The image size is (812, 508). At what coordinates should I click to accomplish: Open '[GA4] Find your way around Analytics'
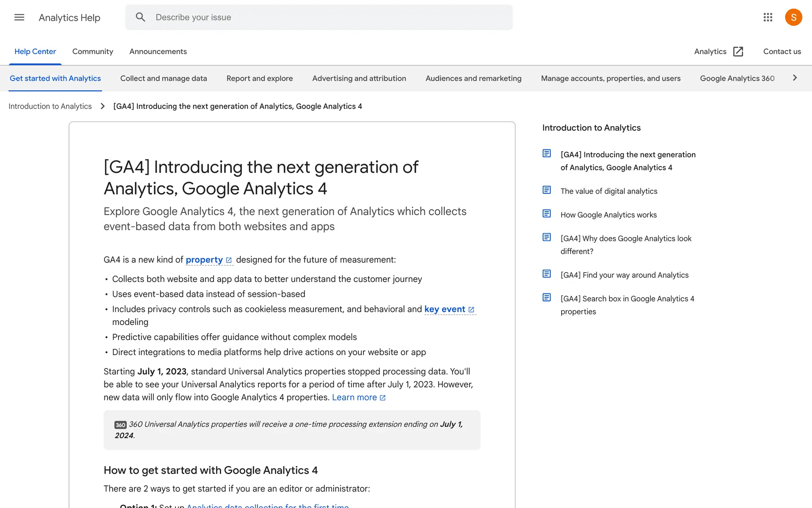tap(624, 275)
